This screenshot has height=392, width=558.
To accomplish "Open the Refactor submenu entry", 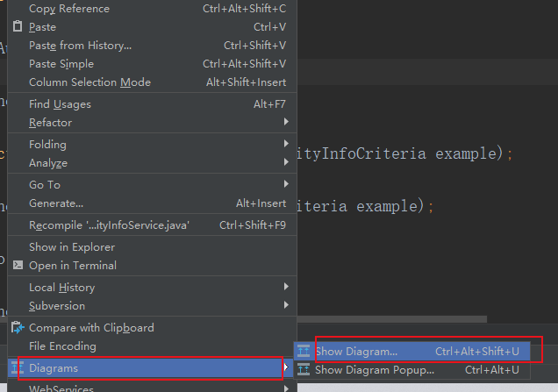I will click(x=153, y=123).
